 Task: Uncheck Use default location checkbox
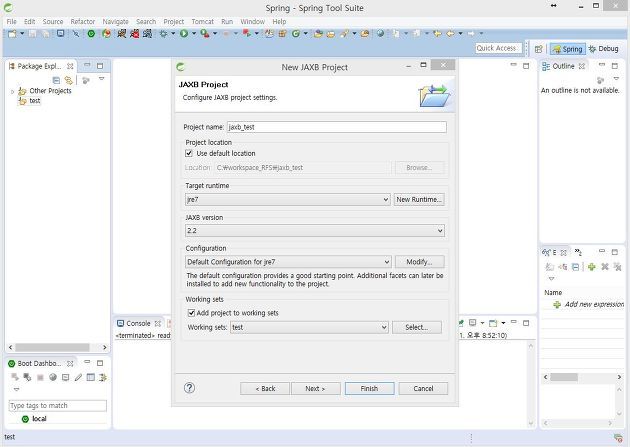[x=189, y=153]
